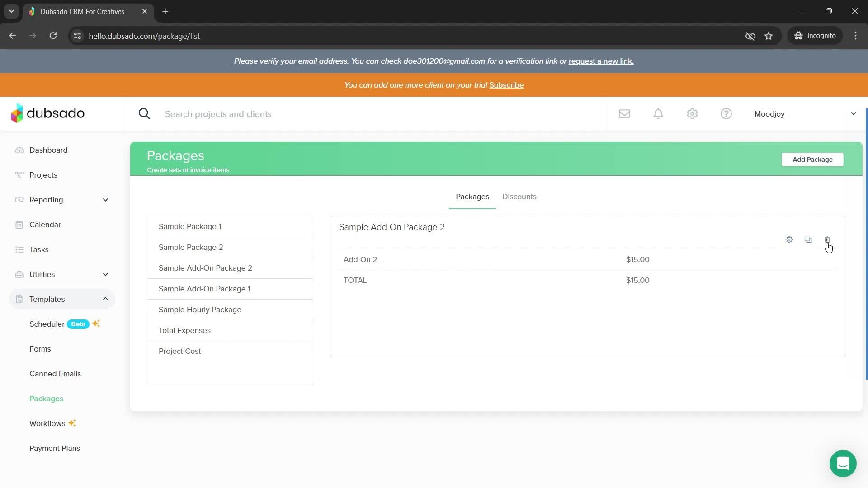Click the TOTAL $15.00 amount

click(637, 280)
